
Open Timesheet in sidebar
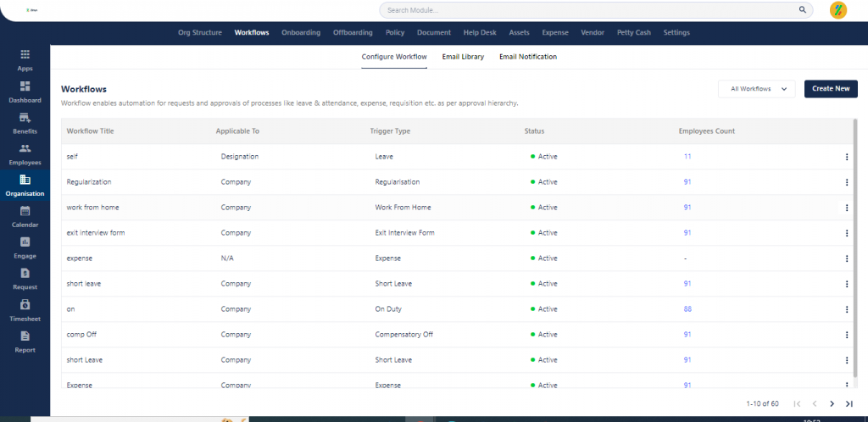(25, 311)
